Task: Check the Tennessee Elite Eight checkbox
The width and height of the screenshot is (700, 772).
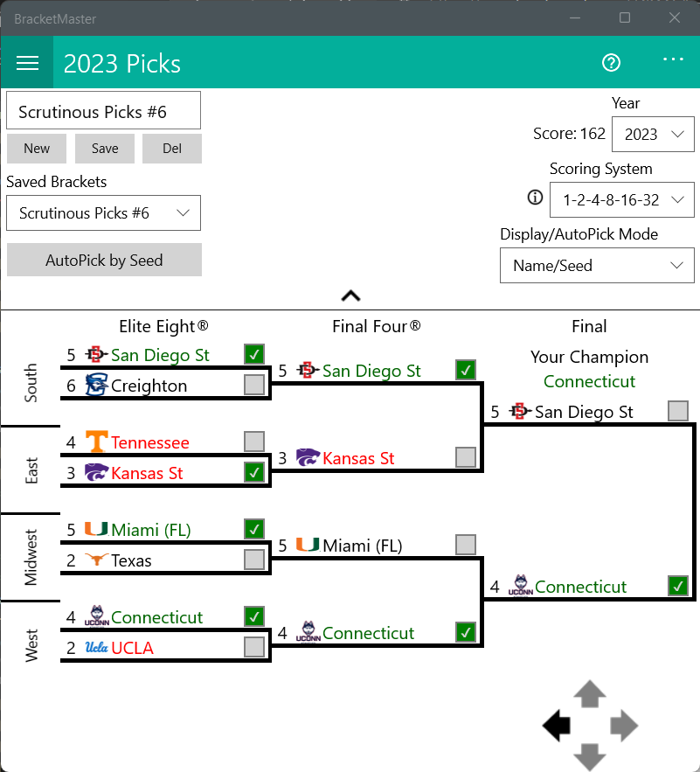Action: [254, 442]
